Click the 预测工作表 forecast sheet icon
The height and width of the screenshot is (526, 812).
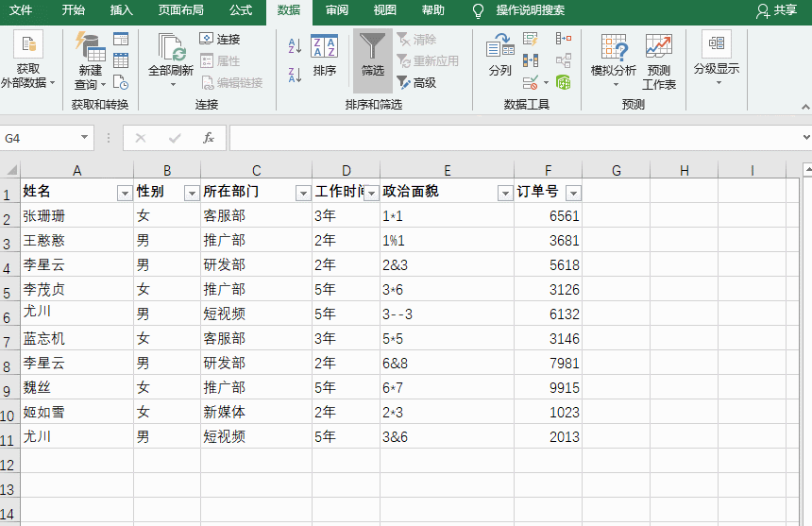tap(659, 47)
